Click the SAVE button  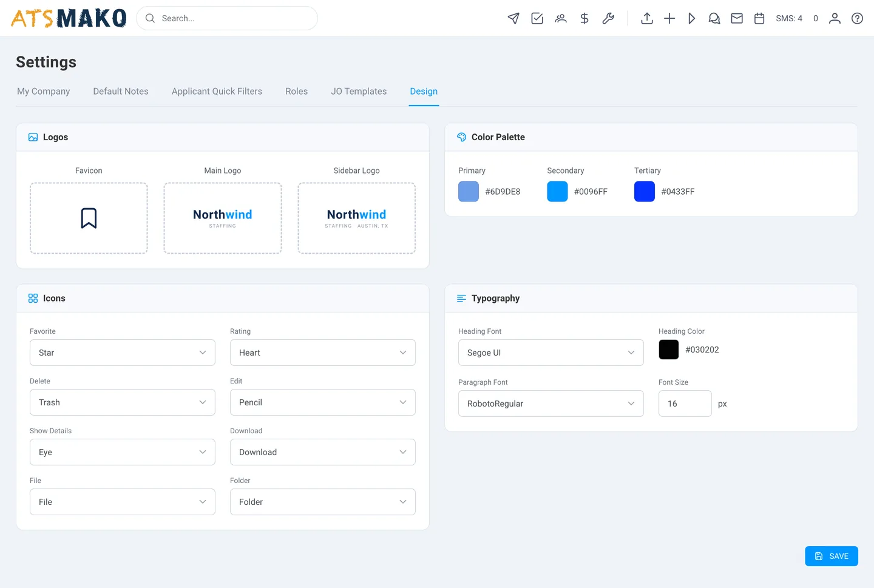click(832, 556)
